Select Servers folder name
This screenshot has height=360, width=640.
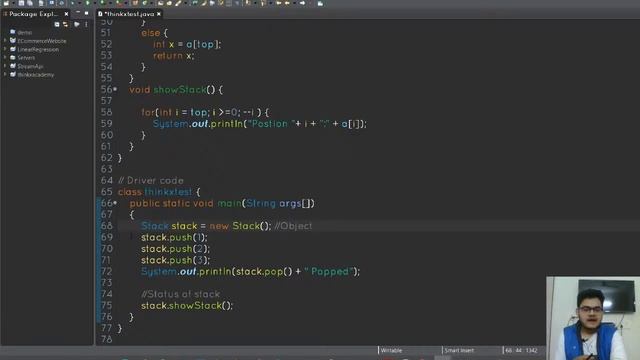click(26, 58)
